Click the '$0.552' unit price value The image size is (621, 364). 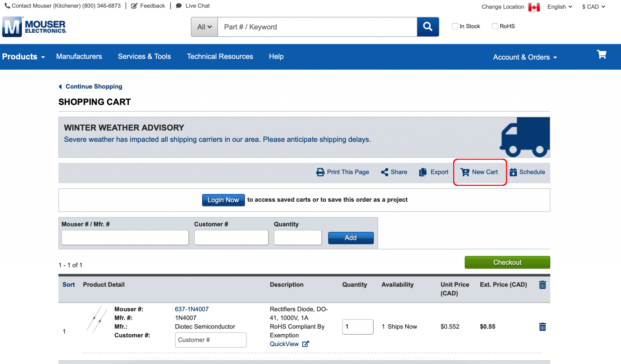450,327
